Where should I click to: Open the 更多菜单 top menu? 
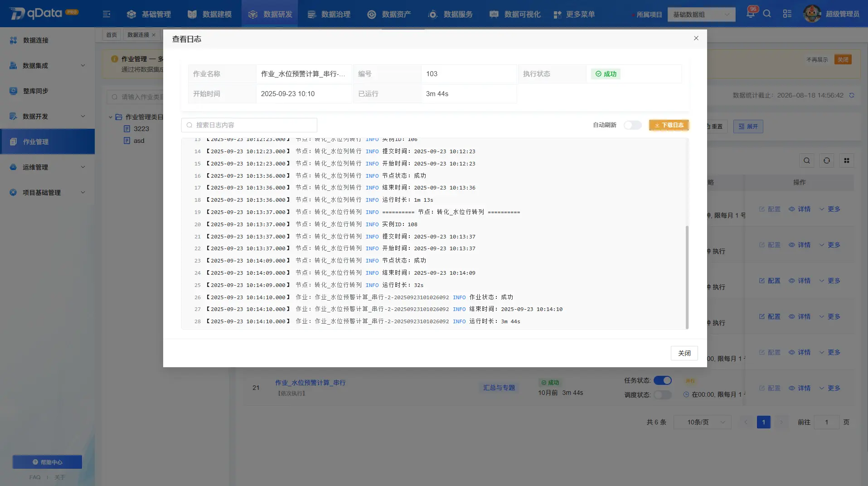(574, 15)
